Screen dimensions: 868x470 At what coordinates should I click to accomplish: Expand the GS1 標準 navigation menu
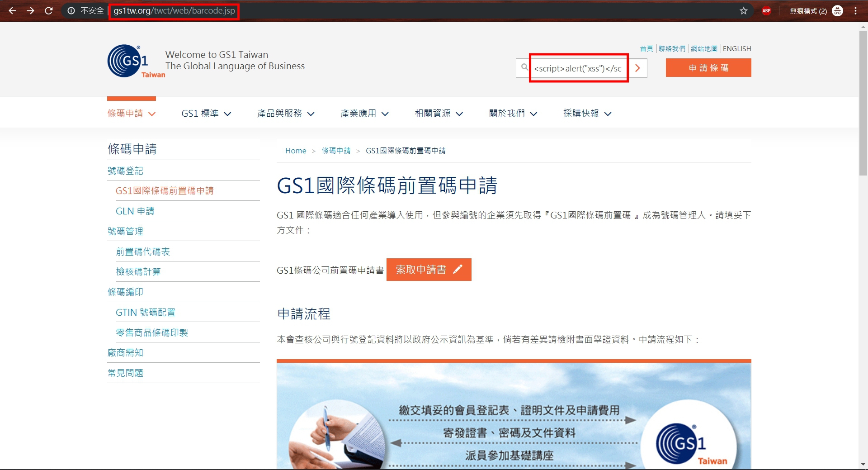tap(206, 114)
